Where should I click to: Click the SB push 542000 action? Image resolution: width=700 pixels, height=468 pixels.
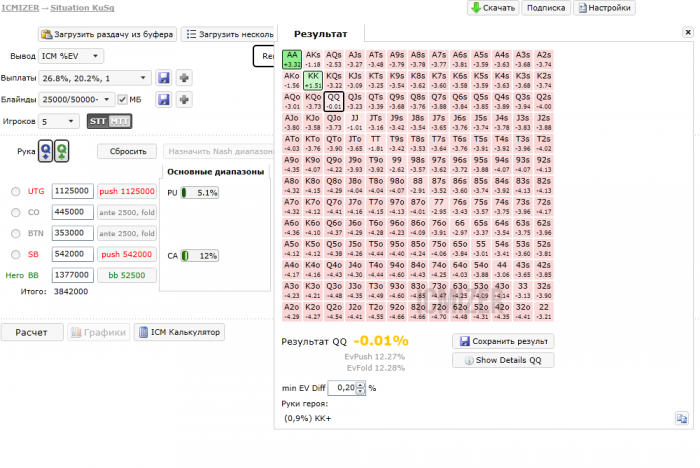pyautogui.click(x=127, y=254)
